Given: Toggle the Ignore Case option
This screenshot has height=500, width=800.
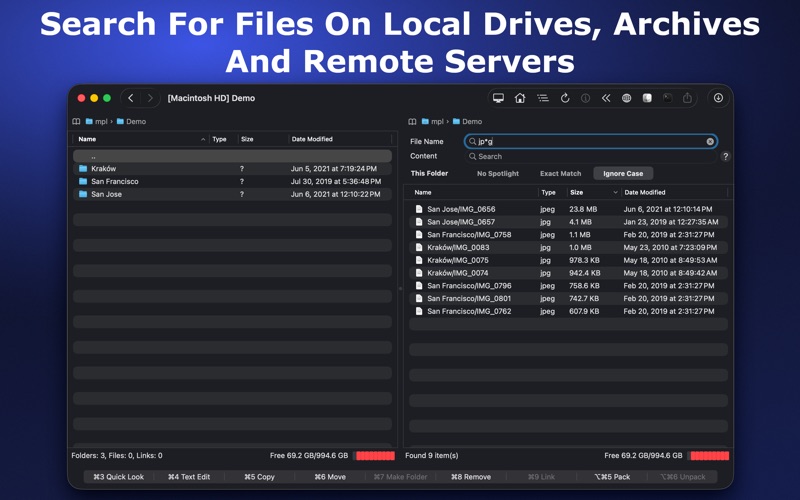Looking at the screenshot, I should [x=623, y=173].
